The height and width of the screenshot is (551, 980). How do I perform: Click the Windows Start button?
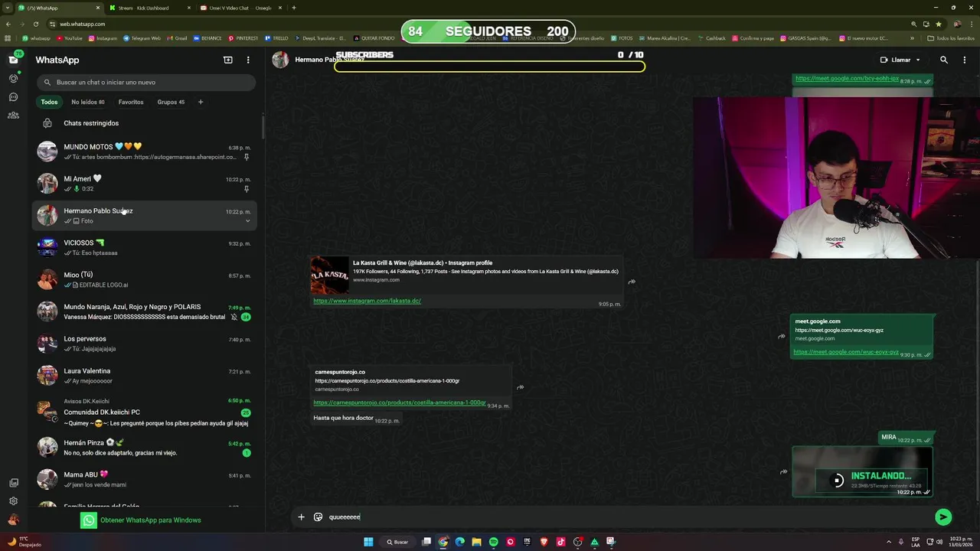coord(368,542)
